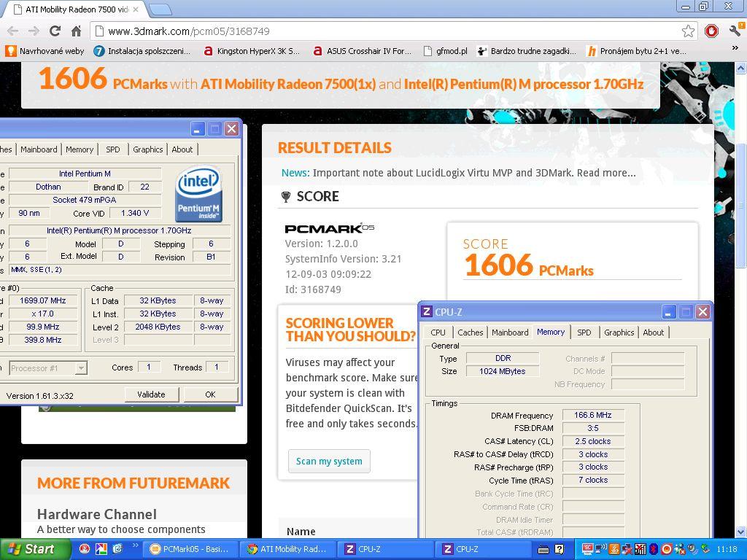Open Kingston HyperX 3K bookmark

pyautogui.click(x=252, y=51)
